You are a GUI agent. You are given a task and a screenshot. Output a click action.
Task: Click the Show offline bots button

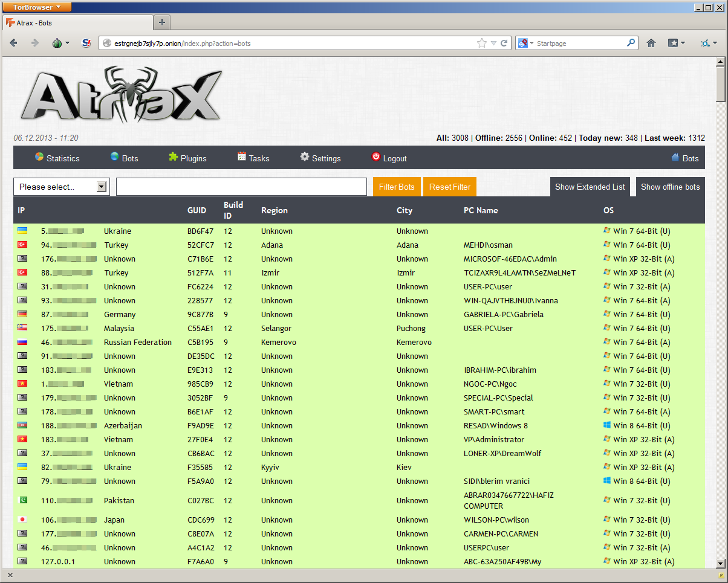coord(671,187)
